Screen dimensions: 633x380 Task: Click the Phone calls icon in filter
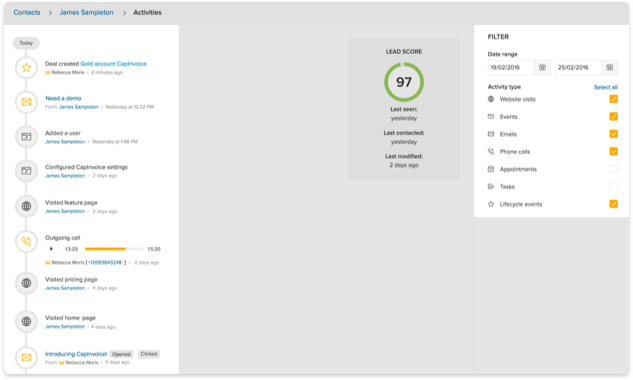coord(491,151)
